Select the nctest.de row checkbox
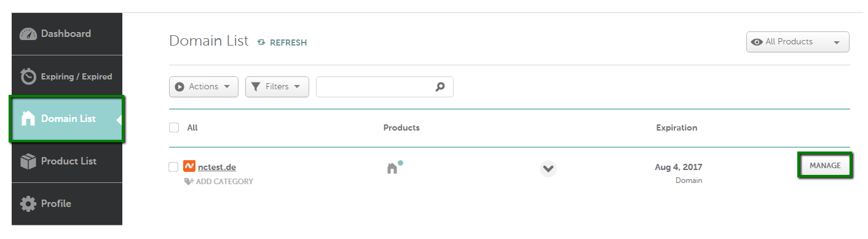868x239 pixels. pos(173,167)
